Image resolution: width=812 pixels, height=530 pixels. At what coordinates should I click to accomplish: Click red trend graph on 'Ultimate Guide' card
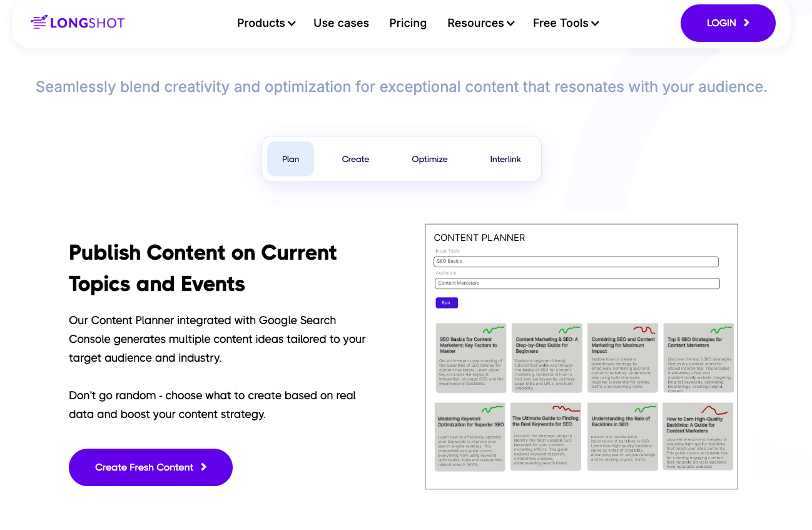(x=567, y=409)
